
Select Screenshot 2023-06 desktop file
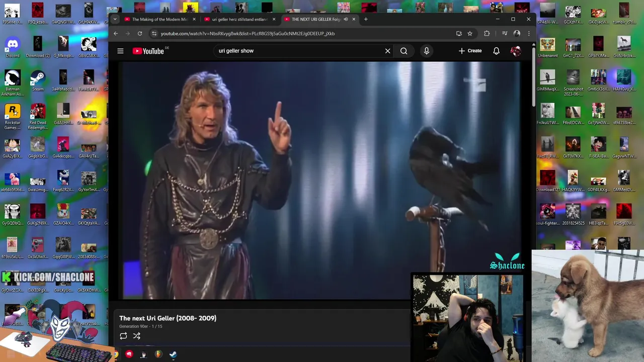point(573,83)
